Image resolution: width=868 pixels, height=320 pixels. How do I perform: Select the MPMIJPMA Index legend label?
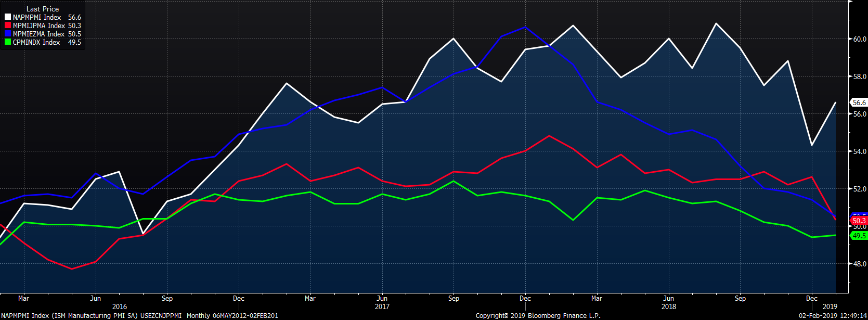(39, 25)
